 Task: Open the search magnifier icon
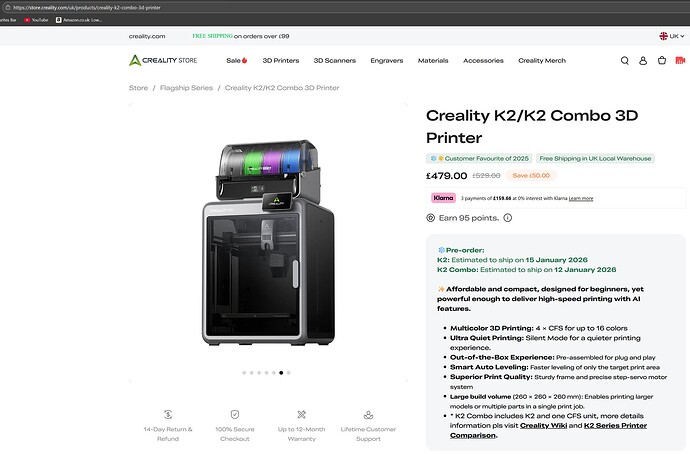(x=625, y=60)
